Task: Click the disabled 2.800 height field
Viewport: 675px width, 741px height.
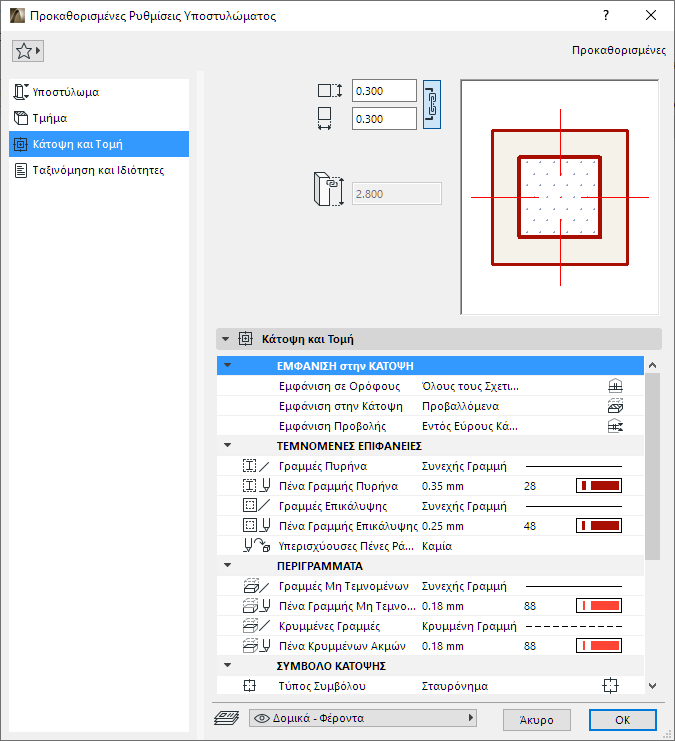Action: coord(397,194)
